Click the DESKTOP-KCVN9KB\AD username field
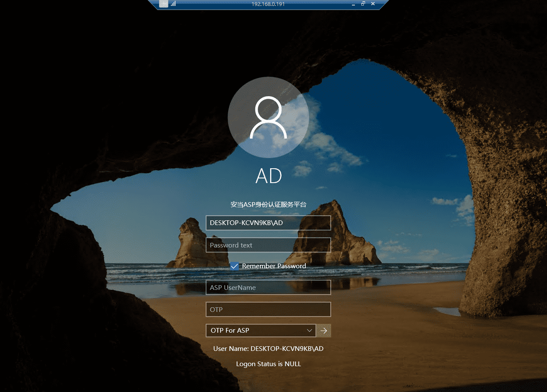547x392 pixels. [268, 223]
